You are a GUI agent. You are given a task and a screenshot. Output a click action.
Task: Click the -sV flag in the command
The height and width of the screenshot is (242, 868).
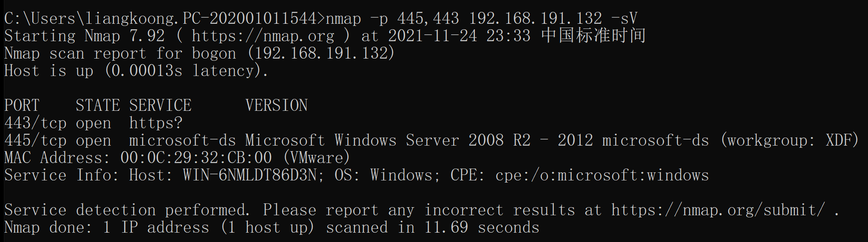click(x=624, y=18)
